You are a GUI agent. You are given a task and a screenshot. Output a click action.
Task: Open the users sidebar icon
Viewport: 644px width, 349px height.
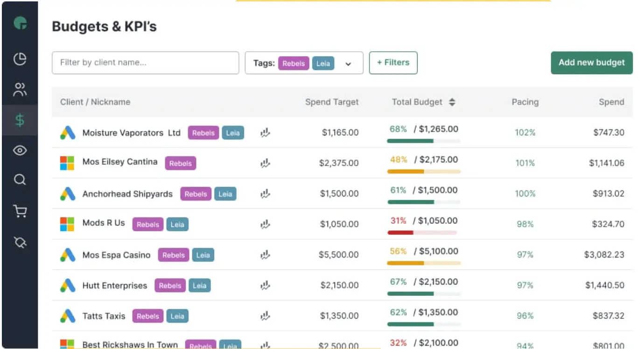pyautogui.click(x=20, y=90)
